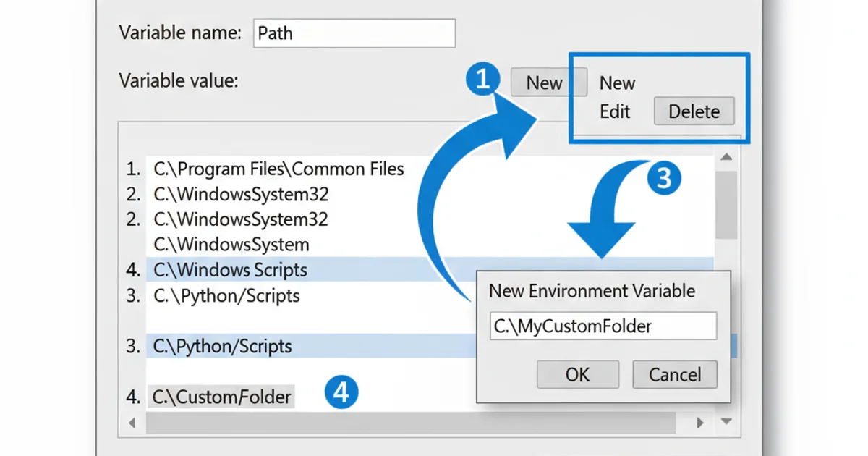Screen dimensions: 868x456
Task: Choose the New text inside the blue outlined box
Action: [x=617, y=83]
